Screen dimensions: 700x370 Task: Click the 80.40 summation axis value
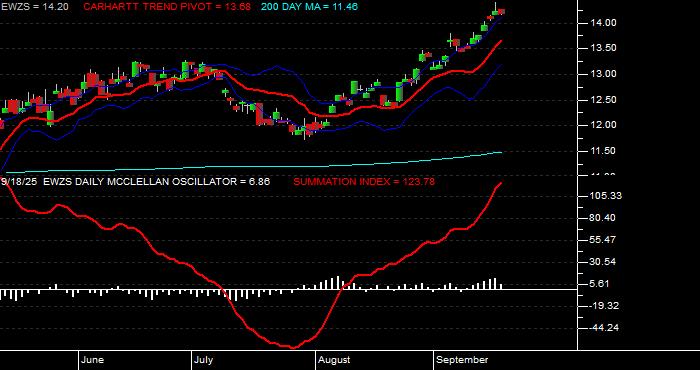point(604,218)
